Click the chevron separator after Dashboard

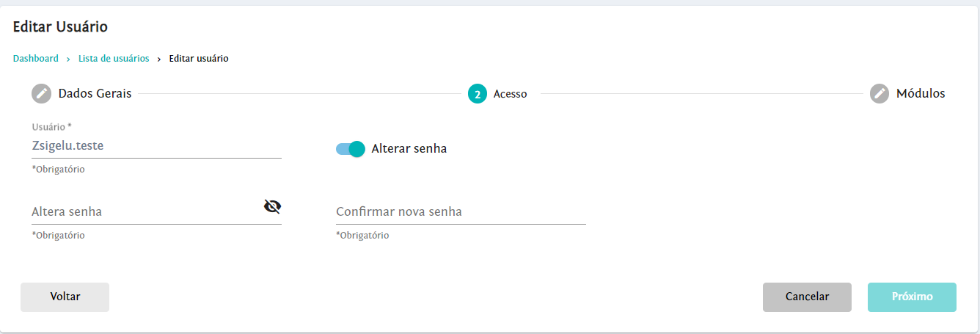pyautogui.click(x=68, y=59)
